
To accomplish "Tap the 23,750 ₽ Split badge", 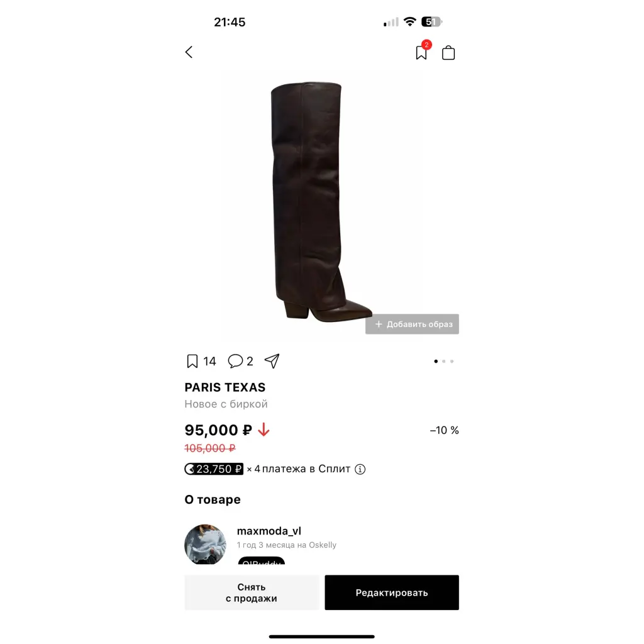I will (x=214, y=469).
